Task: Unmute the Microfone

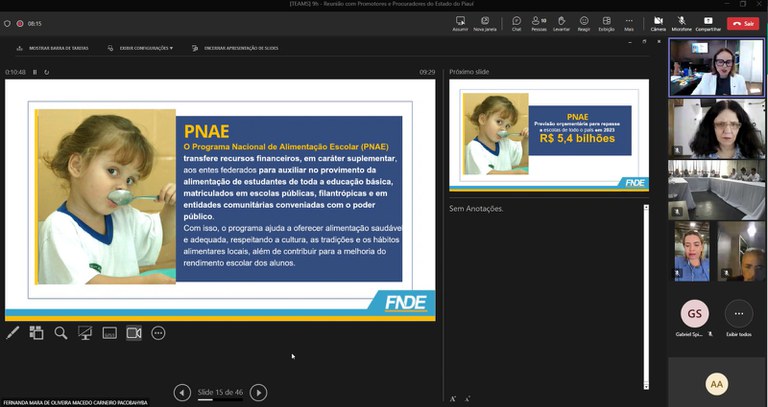Action: click(x=682, y=23)
